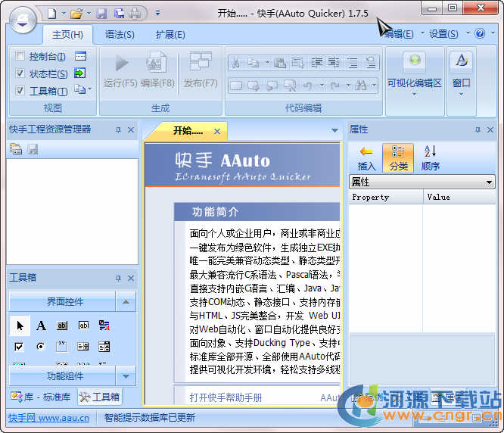Viewport: 504px width, 433px height.
Task: Click the 运行(F5) run button
Action: pyautogui.click(x=120, y=70)
